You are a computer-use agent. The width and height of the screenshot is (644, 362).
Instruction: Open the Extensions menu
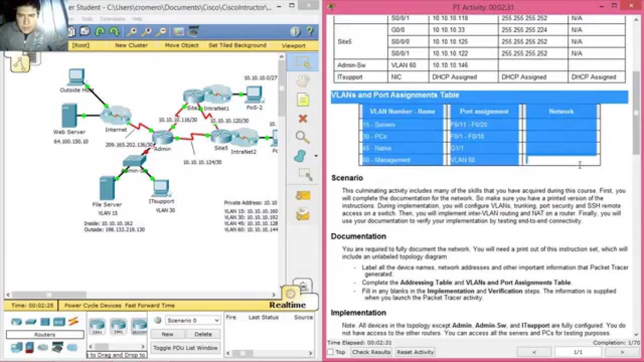pyautogui.click(x=112, y=19)
